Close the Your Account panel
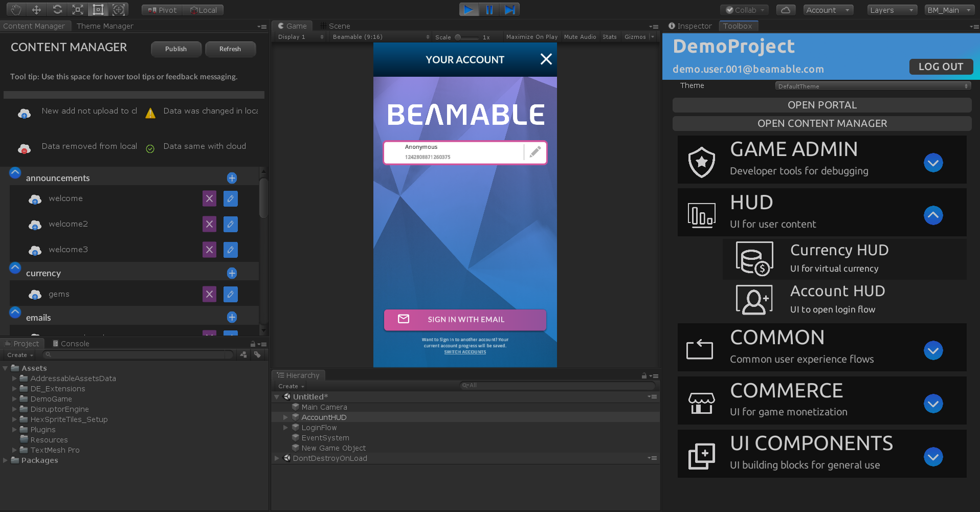This screenshot has height=512, width=980. coord(546,59)
